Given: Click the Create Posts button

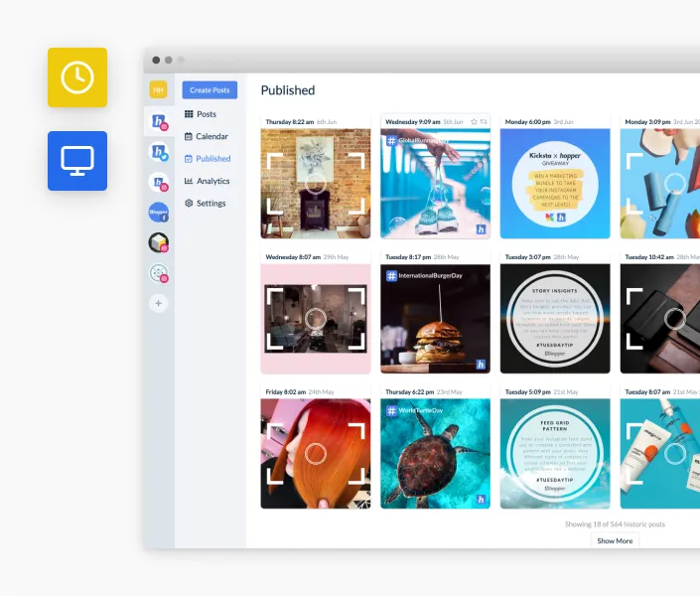Looking at the screenshot, I should 210,89.
